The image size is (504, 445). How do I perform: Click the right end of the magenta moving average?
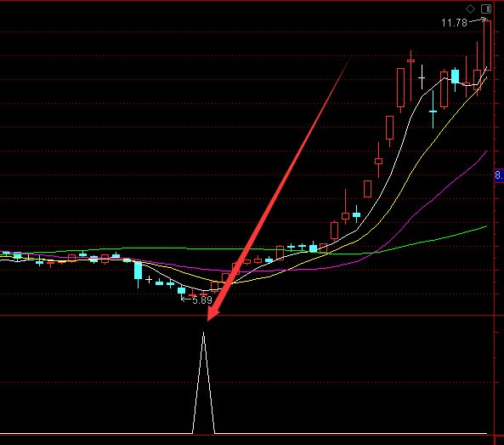pyautogui.click(x=486, y=151)
